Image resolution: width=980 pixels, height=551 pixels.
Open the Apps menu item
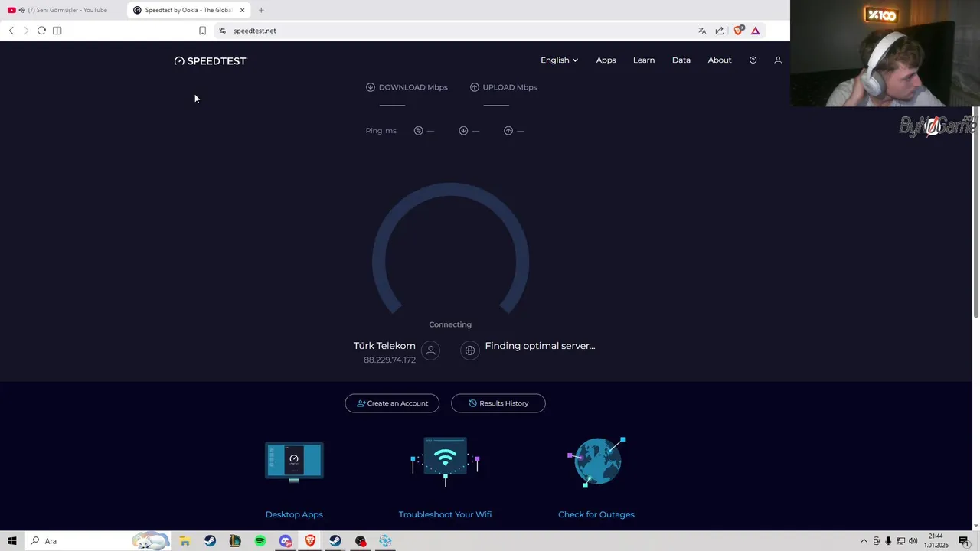[606, 60]
